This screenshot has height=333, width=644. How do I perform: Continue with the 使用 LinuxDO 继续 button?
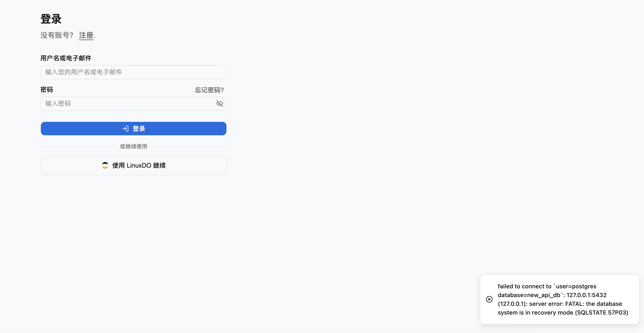[x=133, y=165]
